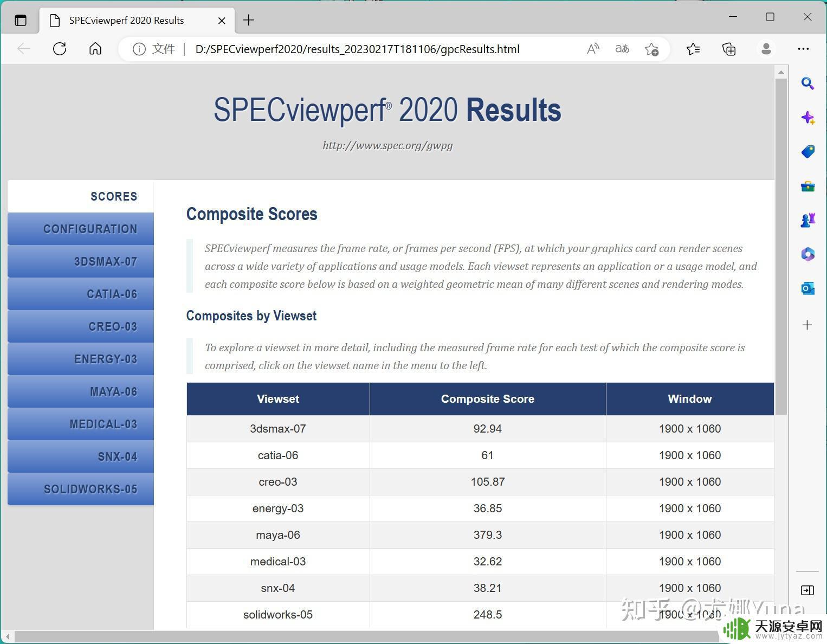827x644 pixels.
Task: Open the CONFIGURATION menu item
Action: point(81,229)
